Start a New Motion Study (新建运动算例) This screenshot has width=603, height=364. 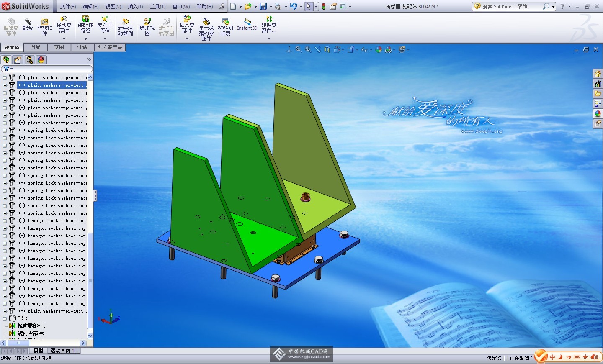(x=125, y=27)
